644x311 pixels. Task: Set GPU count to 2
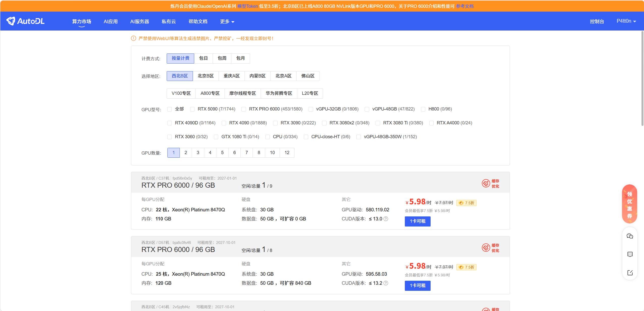click(186, 153)
